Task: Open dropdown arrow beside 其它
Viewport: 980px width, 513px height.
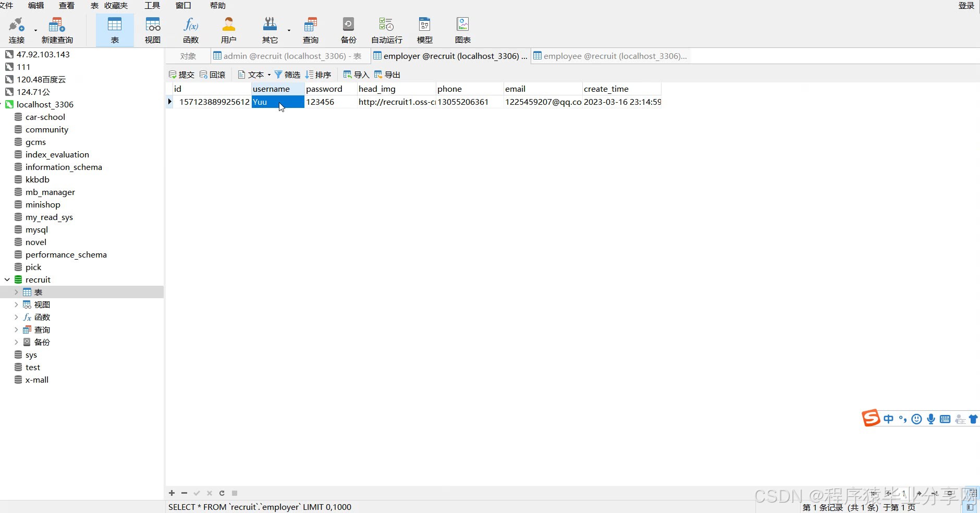Action: (x=289, y=30)
